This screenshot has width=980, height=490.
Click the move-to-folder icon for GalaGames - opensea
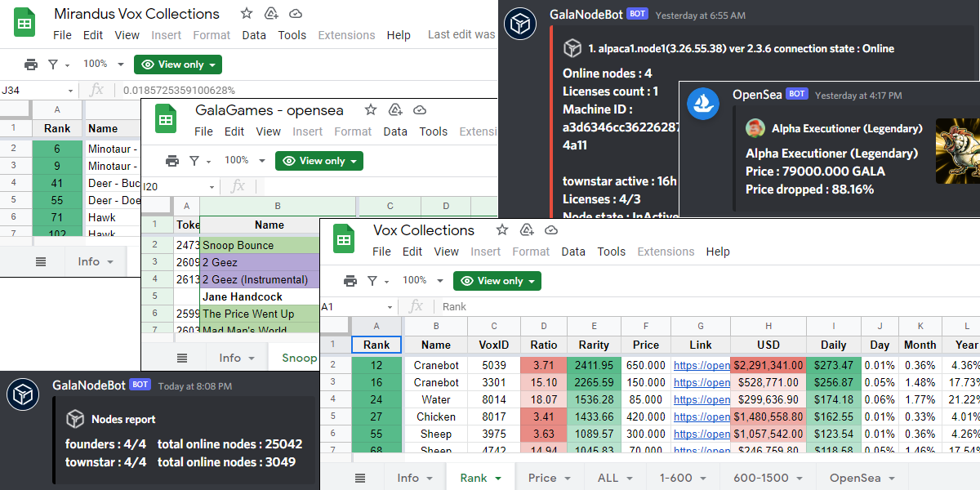click(395, 110)
